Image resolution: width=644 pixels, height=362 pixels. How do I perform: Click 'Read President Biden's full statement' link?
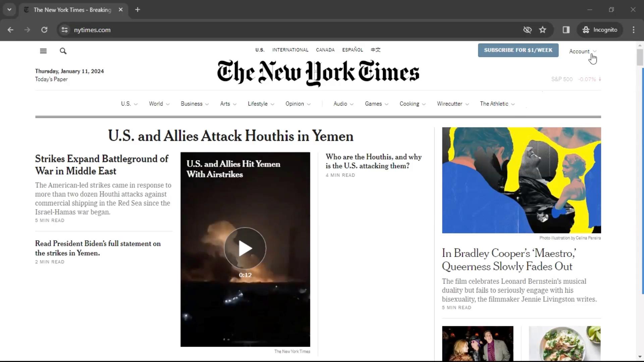pos(98,248)
